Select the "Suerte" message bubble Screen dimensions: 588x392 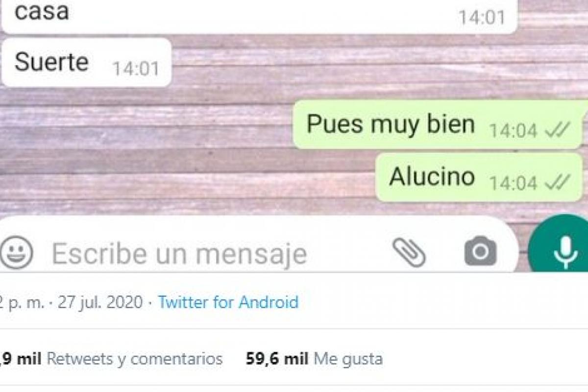(86, 63)
